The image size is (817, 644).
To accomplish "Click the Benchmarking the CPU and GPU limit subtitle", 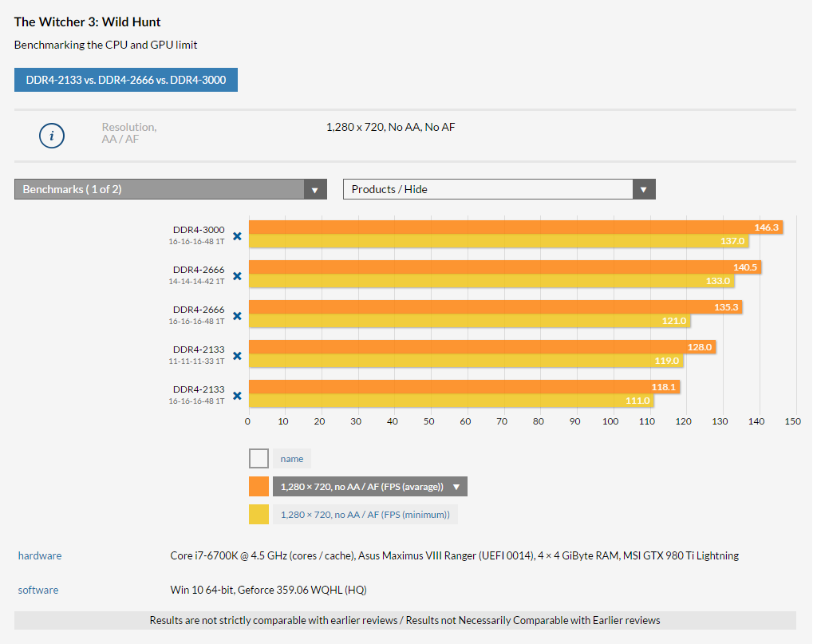I will [106, 45].
